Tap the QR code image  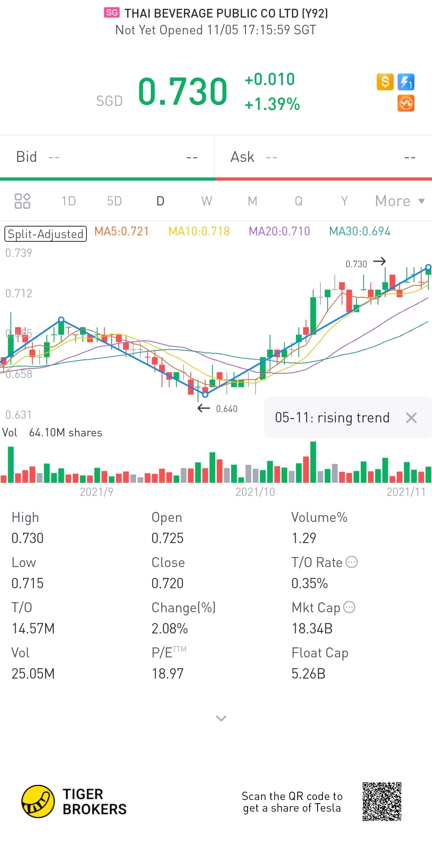click(x=382, y=802)
